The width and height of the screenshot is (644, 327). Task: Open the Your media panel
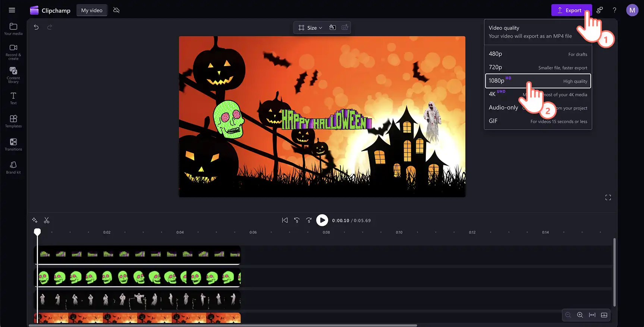(x=13, y=29)
